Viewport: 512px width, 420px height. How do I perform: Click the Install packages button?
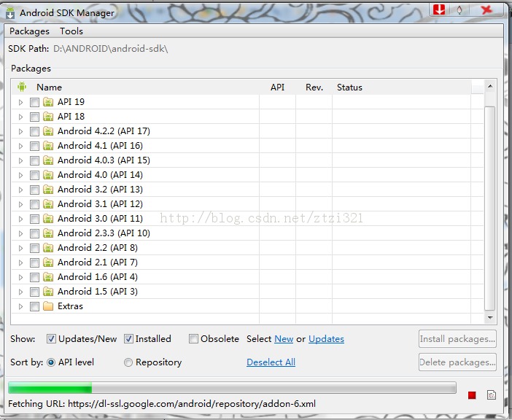pos(457,339)
